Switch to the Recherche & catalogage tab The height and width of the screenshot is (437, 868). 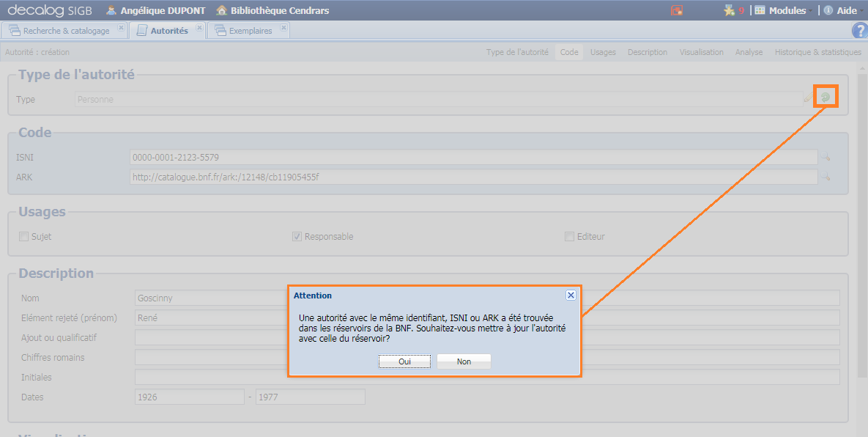[x=66, y=31]
